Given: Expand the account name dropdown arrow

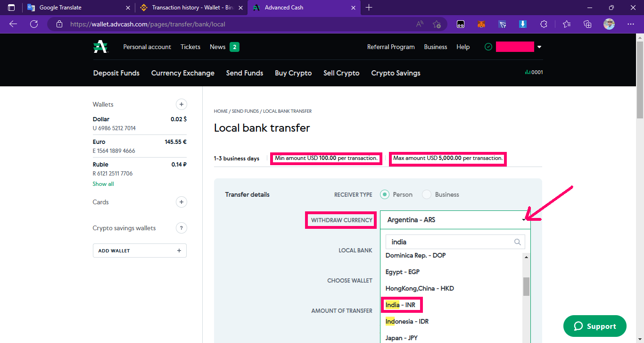Looking at the screenshot, I should click(539, 47).
